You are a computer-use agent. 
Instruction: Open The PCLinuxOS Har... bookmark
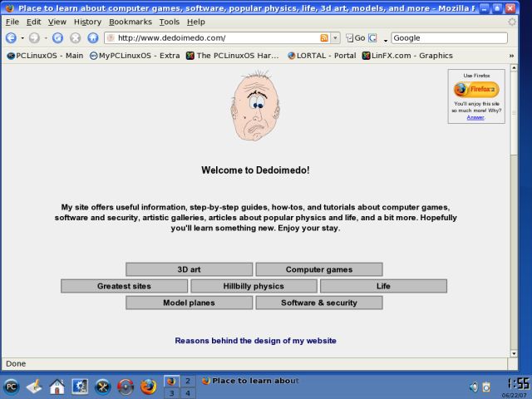(233, 56)
